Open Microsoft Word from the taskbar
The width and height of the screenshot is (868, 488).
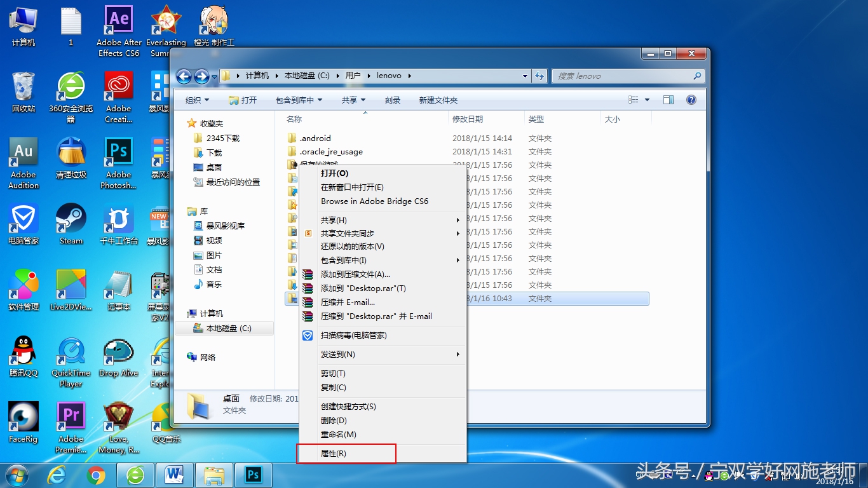point(175,475)
